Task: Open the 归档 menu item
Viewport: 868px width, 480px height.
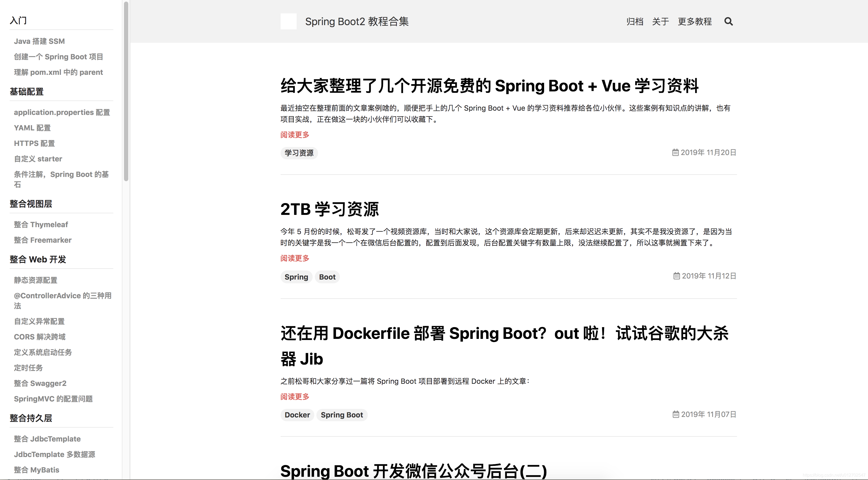Action: pos(635,21)
